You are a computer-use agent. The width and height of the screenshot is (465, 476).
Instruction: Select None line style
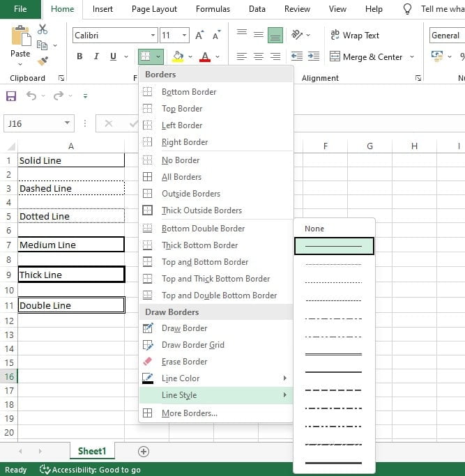pos(334,229)
